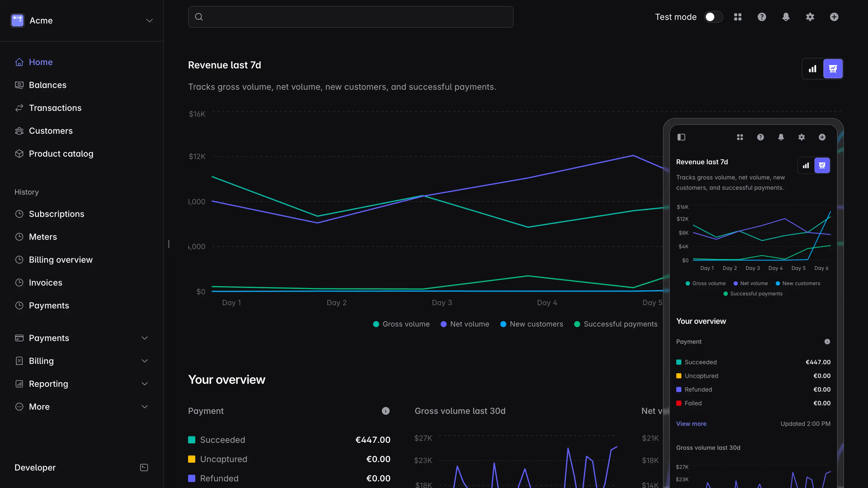
Task: Open settings gear in top bar
Action: [810, 17]
